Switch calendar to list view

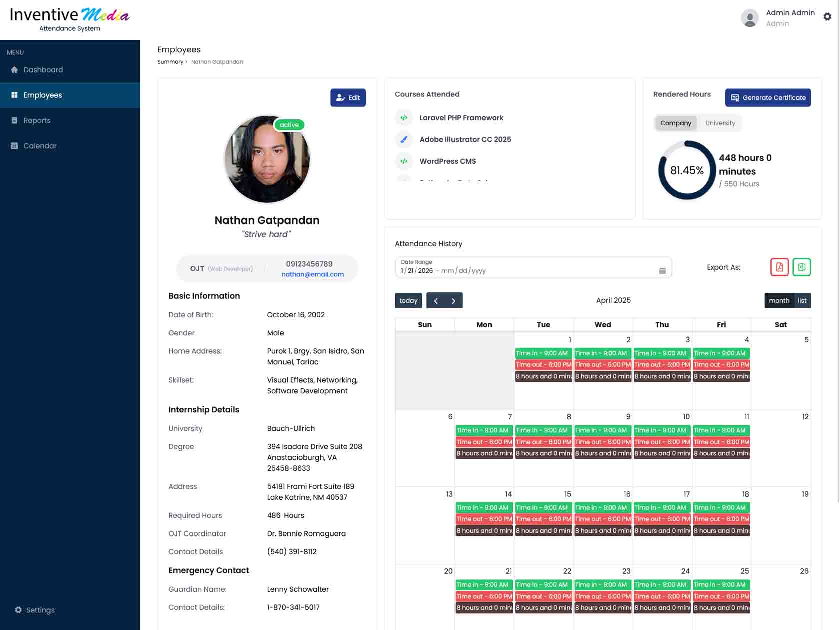click(802, 300)
